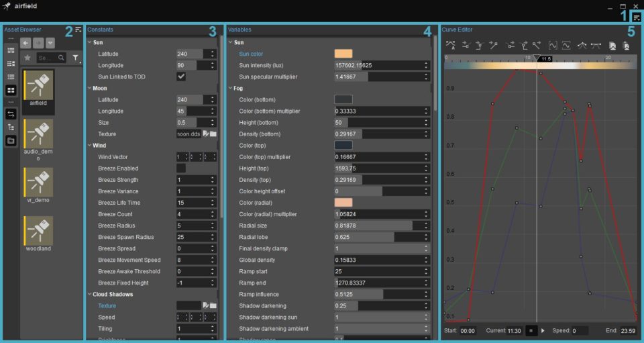The height and width of the screenshot is (343, 644).
Task: Collapse the Fog section in Variables
Action: point(230,88)
